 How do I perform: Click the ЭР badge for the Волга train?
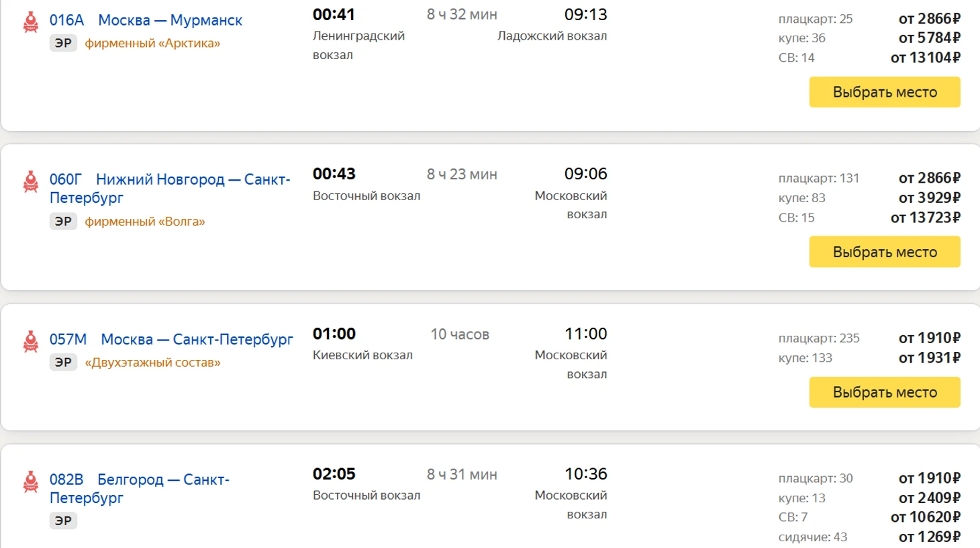pos(63,222)
